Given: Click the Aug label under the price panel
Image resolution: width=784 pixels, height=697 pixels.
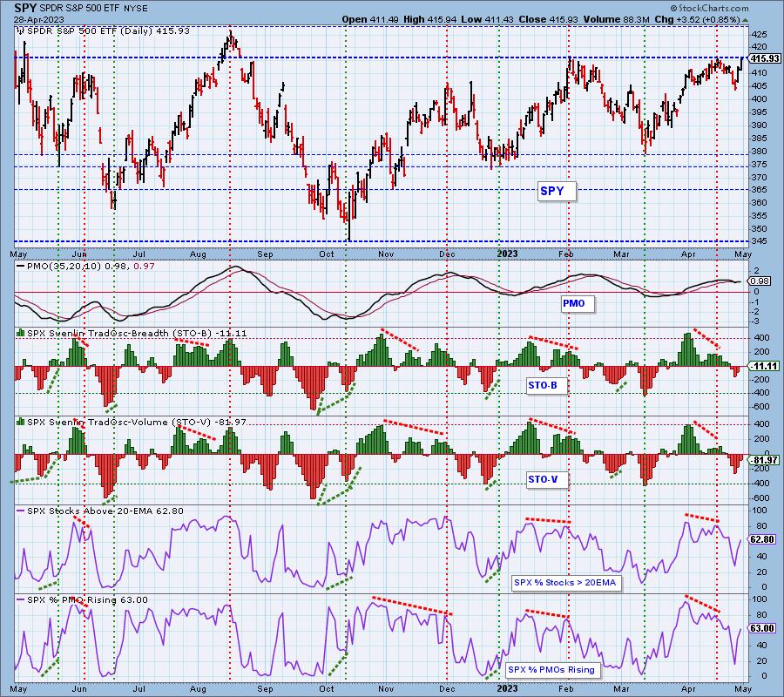Looking at the screenshot, I should click(x=198, y=254).
